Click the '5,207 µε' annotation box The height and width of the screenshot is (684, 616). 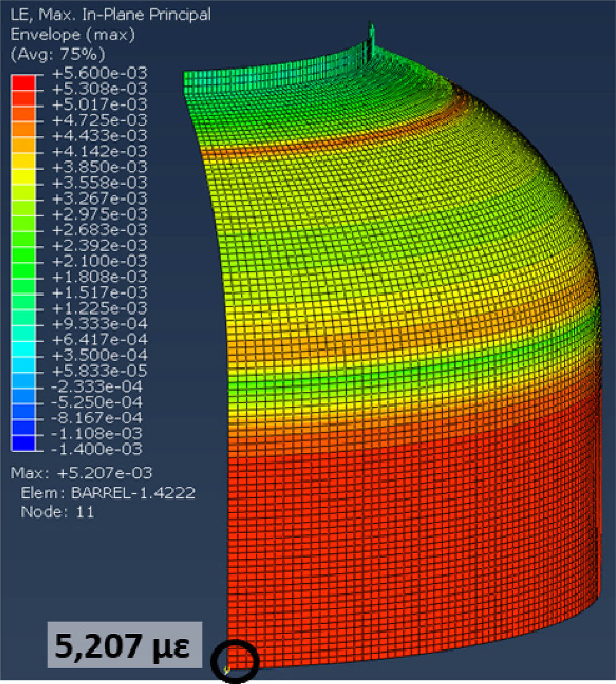click(125, 644)
